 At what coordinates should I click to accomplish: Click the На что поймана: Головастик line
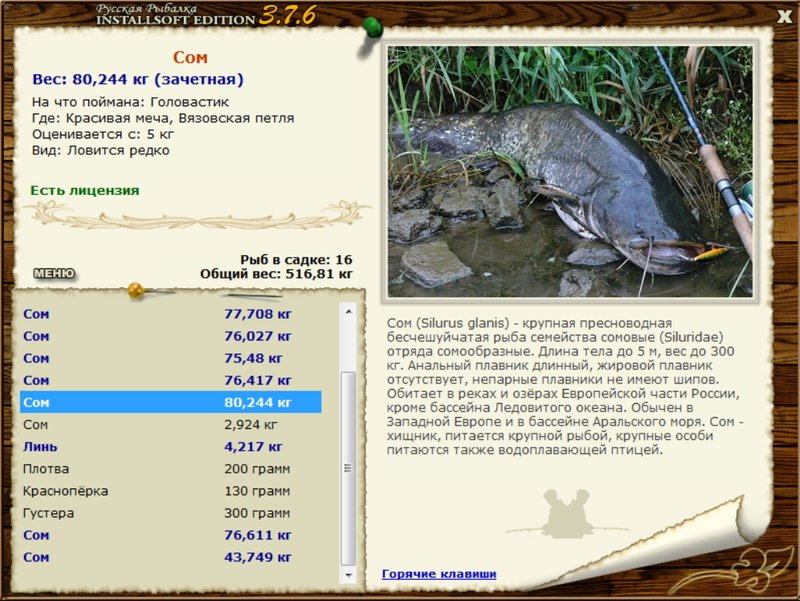(x=131, y=102)
